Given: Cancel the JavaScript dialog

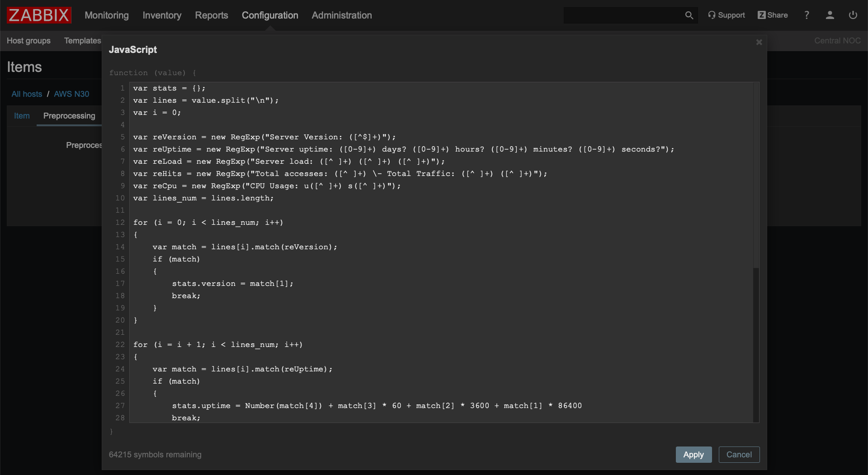Looking at the screenshot, I should (739, 455).
